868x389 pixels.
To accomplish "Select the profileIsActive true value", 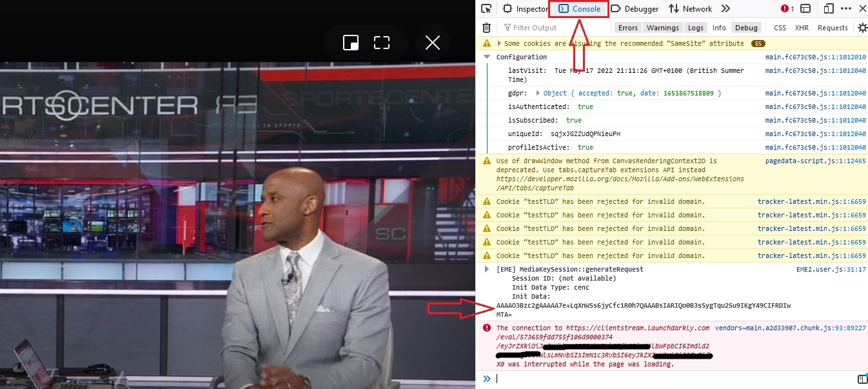I will (585, 147).
